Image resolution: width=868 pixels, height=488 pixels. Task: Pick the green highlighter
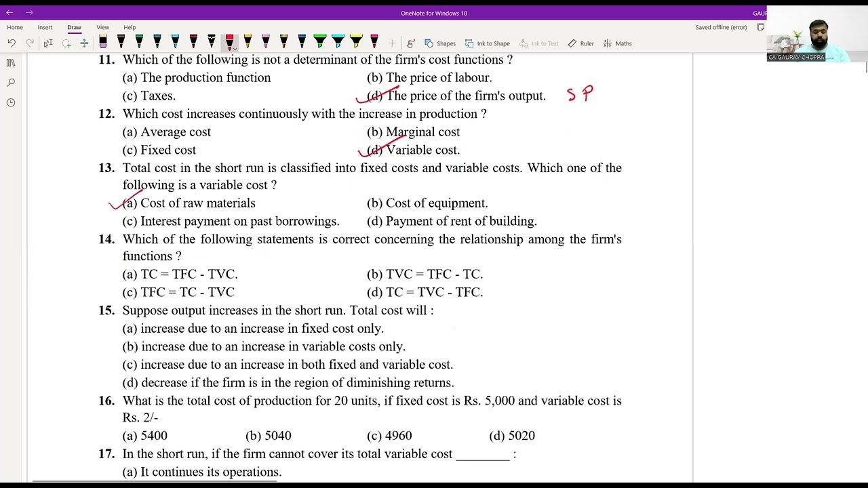tap(320, 43)
